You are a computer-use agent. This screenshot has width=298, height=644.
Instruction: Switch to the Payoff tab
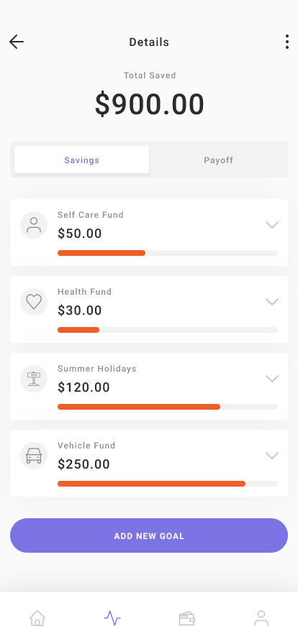tap(219, 160)
